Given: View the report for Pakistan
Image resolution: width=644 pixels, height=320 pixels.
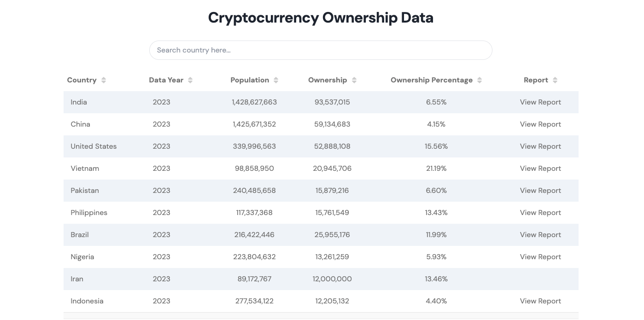Looking at the screenshot, I should [x=540, y=191].
